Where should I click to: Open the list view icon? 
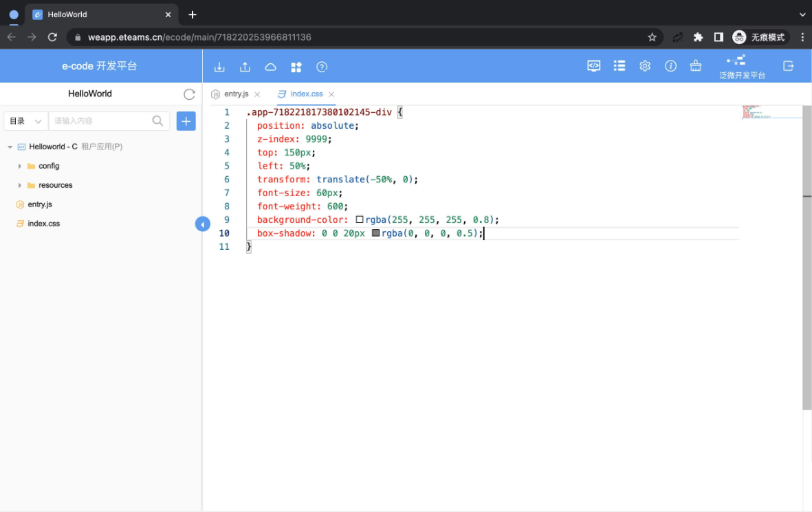pyautogui.click(x=619, y=66)
